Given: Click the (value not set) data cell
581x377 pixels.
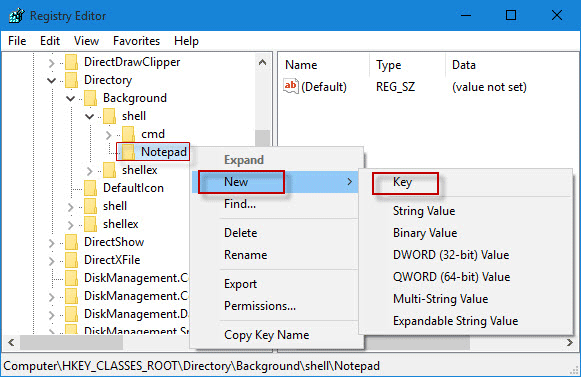Looking at the screenshot, I should pyautogui.click(x=489, y=87).
